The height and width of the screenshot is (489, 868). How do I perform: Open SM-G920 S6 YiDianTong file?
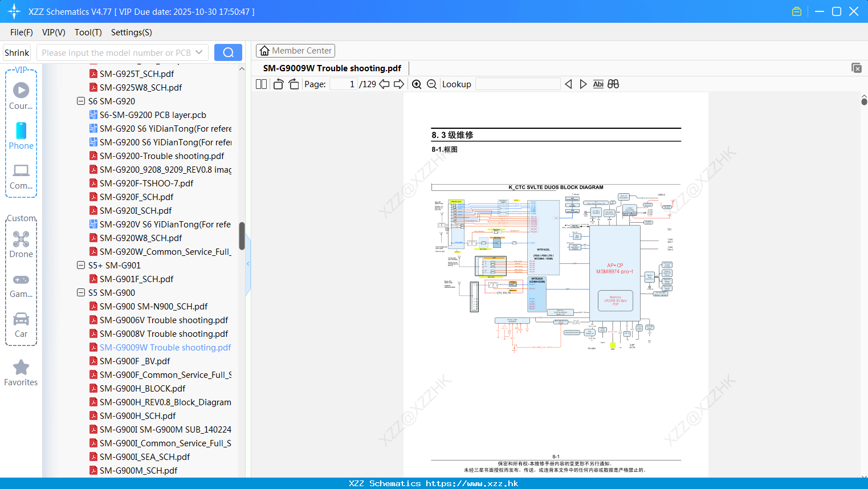click(160, 128)
